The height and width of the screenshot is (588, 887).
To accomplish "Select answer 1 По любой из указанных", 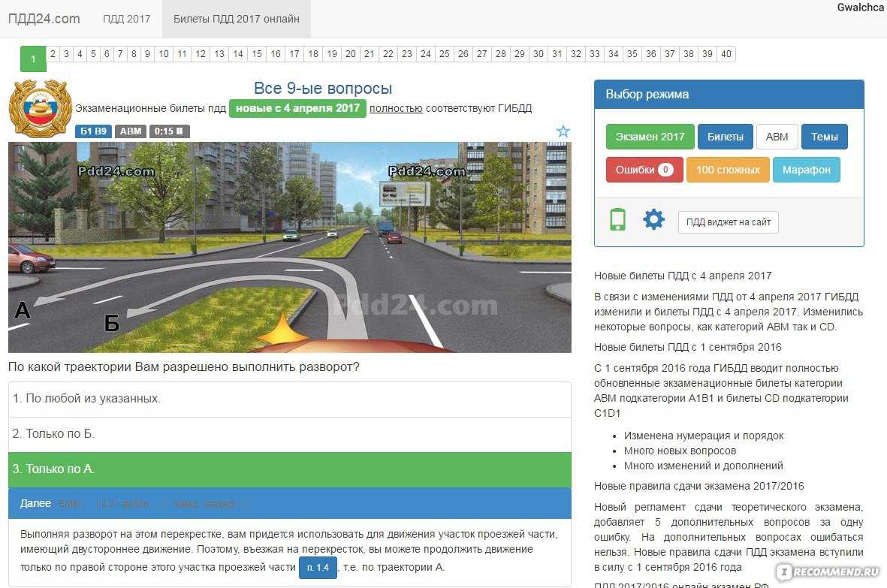I will 290,400.
